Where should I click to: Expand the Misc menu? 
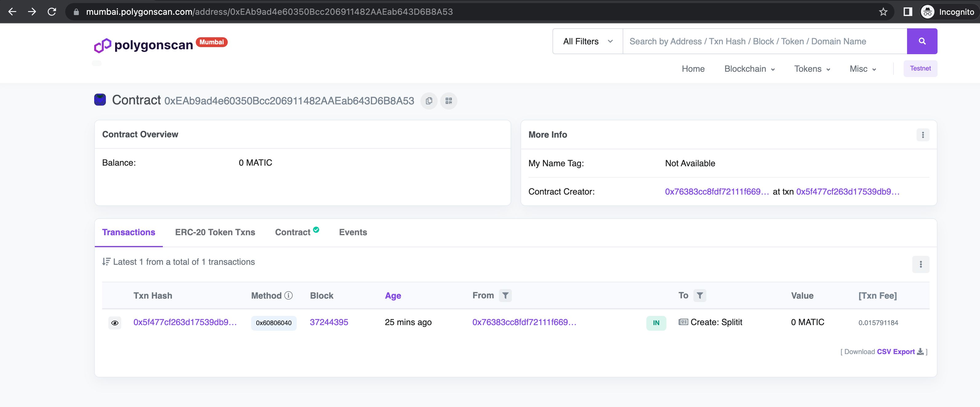[x=863, y=69]
